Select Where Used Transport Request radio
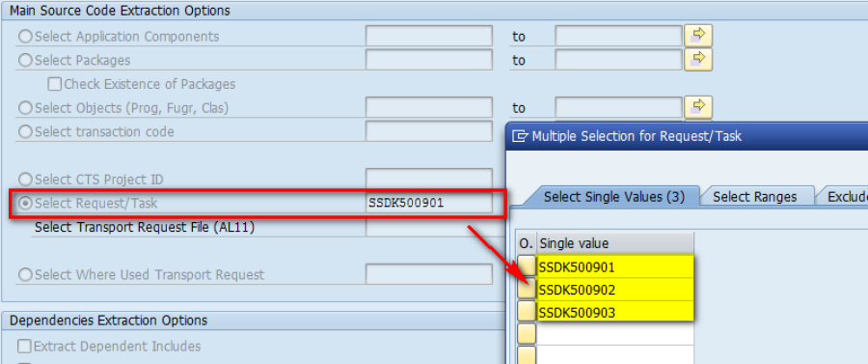868x364 pixels. 25,275
